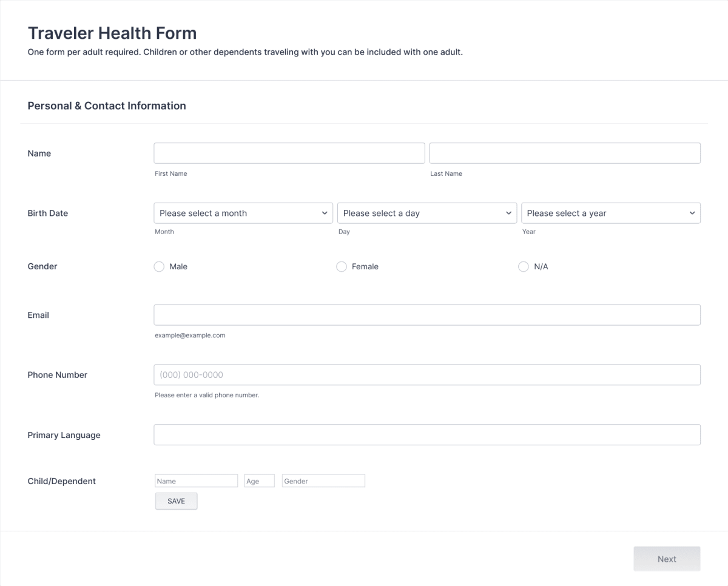Open the day selection dropdown

(427, 213)
